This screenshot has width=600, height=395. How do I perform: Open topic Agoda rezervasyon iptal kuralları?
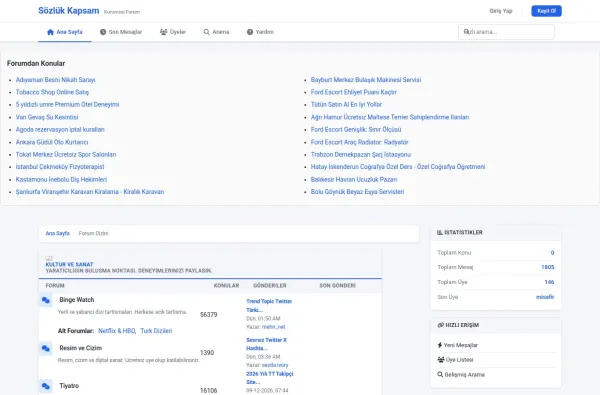(x=60, y=129)
